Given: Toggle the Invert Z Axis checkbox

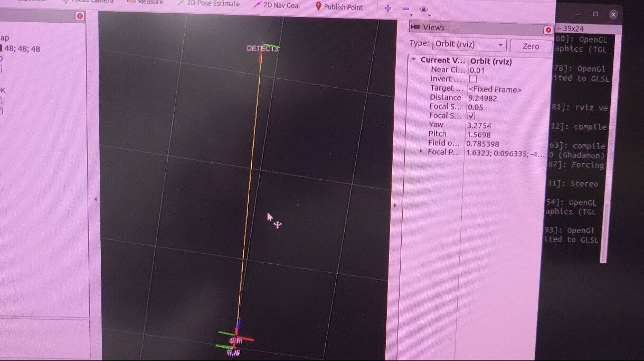Looking at the screenshot, I should (472, 79).
